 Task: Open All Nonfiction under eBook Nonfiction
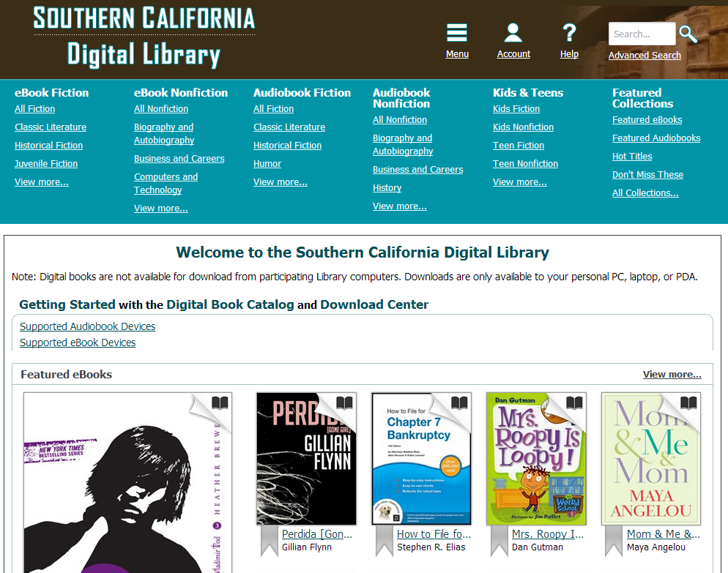tap(161, 108)
